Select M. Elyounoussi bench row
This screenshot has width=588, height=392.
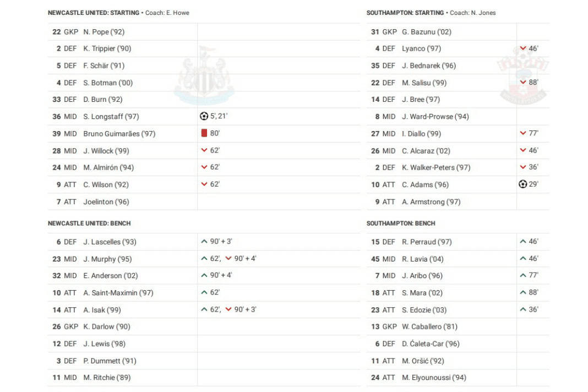click(x=434, y=378)
